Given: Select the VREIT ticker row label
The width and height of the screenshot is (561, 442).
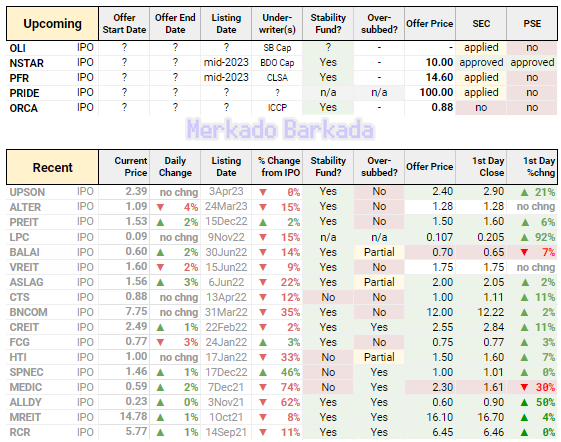Looking at the screenshot, I should pyautogui.click(x=24, y=267).
